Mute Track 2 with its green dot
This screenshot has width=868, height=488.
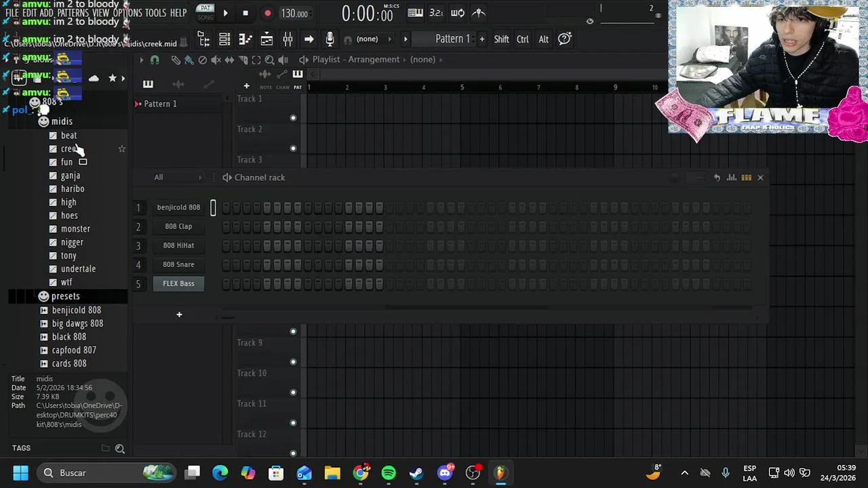click(x=293, y=148)
